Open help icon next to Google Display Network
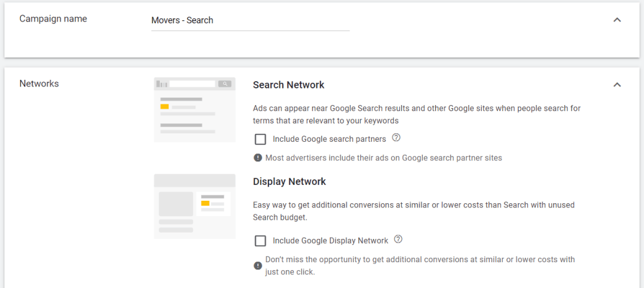The image size is (644, 288). click(398, 239)
